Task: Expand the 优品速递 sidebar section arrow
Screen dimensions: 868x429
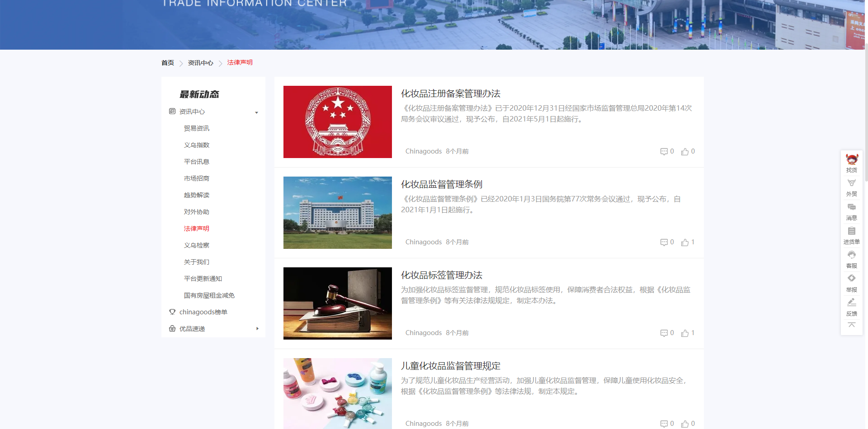Action: pos(257,329)
